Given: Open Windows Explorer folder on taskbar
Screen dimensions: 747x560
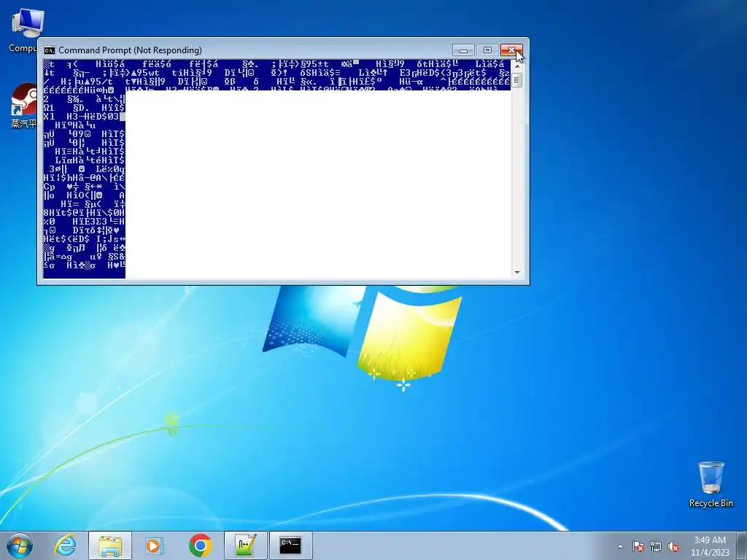Looking at the screenshot, I should 110,545.
